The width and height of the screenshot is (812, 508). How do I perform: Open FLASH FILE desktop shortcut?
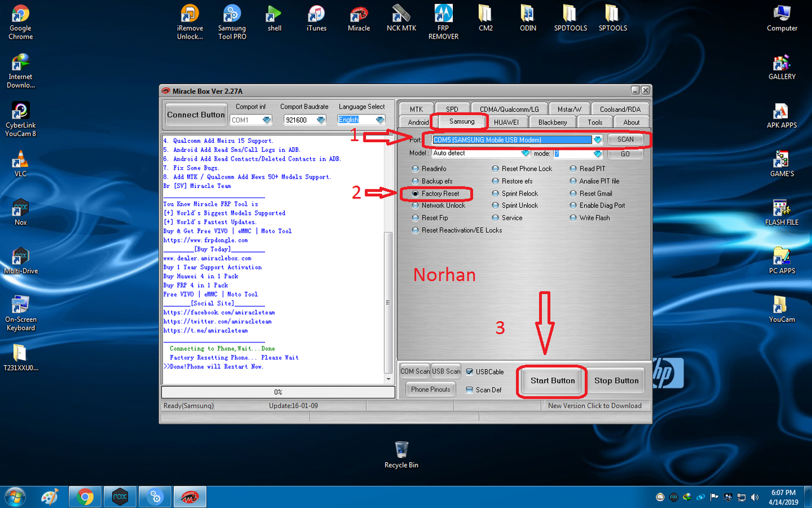pyautogui.click(x=782, y=212)
